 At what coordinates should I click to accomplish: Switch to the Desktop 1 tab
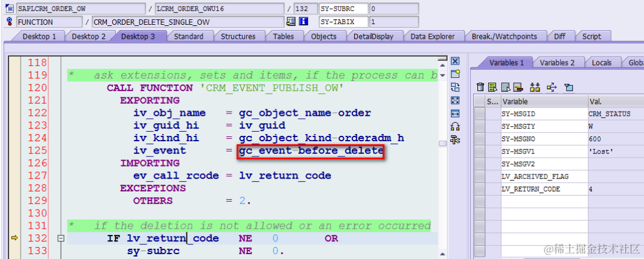[39, 37]
